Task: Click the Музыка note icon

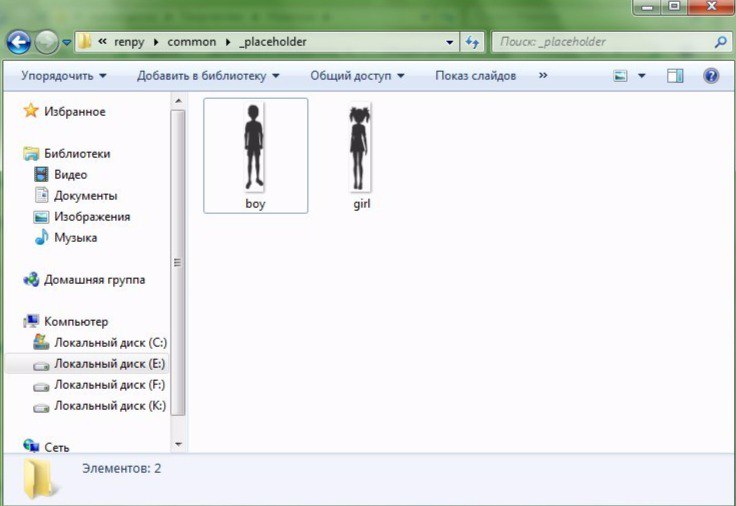Action: 42,237
